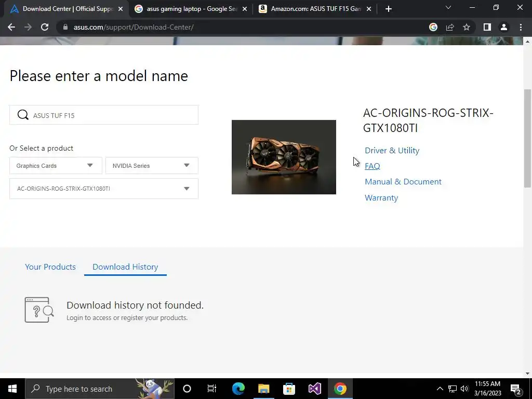The image size is (532, 399).
Task: Switch to asus gaming laptop Google tab
Action: (192, 9)
